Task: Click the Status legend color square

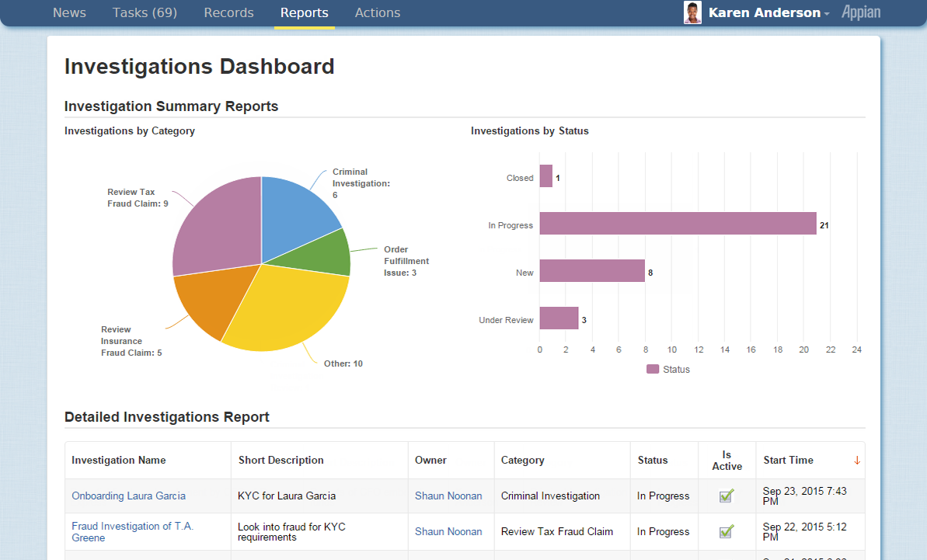Action: [653, 370]
